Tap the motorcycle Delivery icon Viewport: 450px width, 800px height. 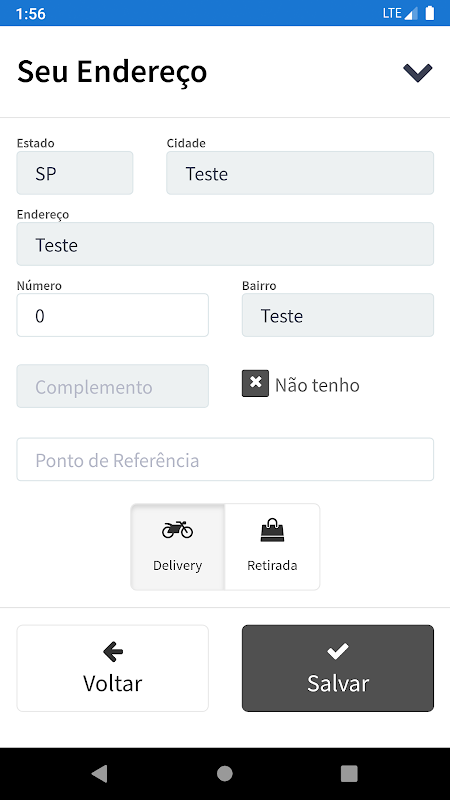pyautogui.click(x=178, y=530)
